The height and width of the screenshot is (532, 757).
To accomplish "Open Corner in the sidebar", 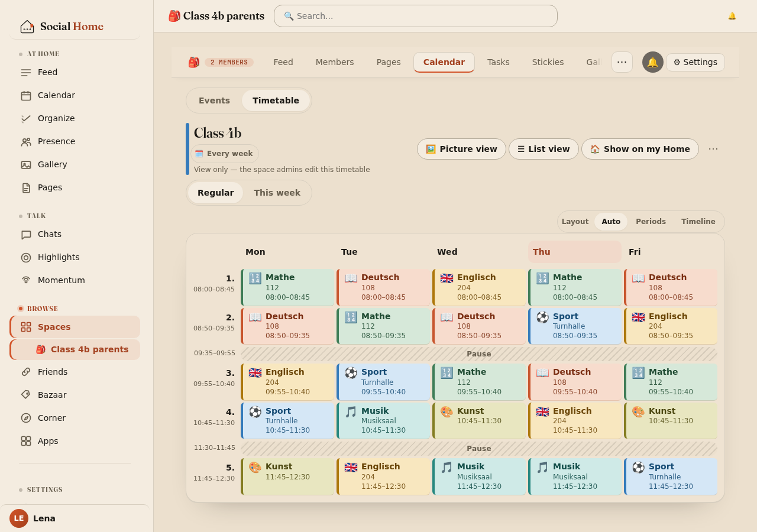I will 75,418.
